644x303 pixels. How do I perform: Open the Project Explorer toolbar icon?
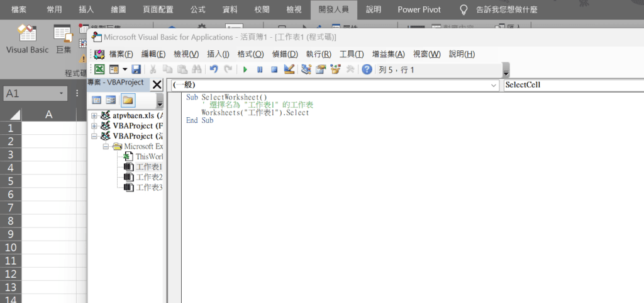(x=306, y=69)
